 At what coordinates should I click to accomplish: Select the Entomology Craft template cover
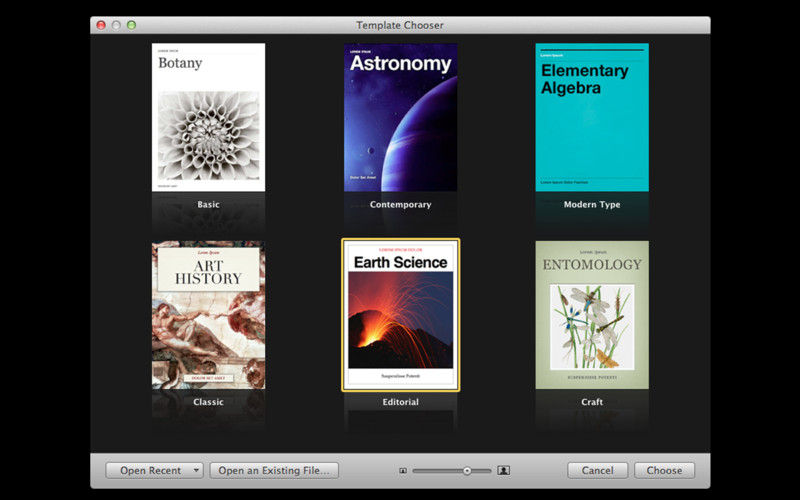tap(592, 315)
